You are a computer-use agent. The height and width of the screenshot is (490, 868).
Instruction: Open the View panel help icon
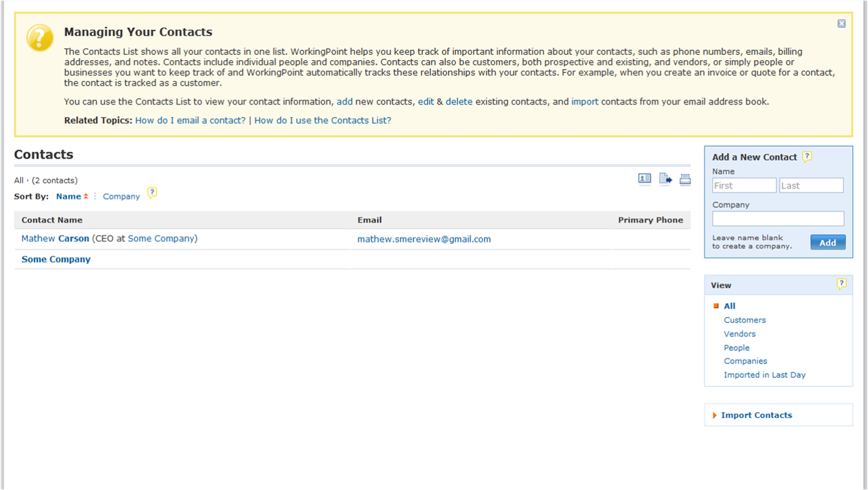coord(842,283)
